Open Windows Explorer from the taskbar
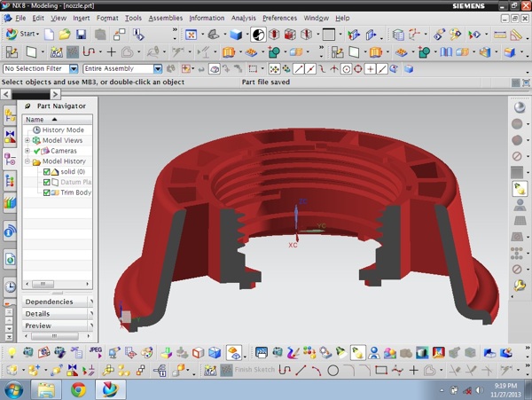 46,390
